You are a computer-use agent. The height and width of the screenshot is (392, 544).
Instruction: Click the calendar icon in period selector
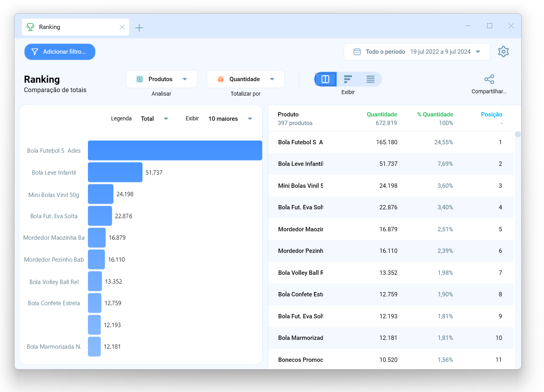pyautogui.click(x=357, y=52)
